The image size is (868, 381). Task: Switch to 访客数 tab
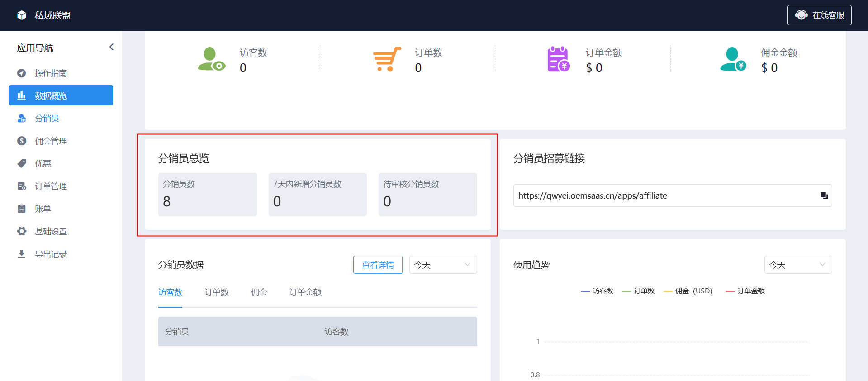pyautogui.click(x=170, y=292)
